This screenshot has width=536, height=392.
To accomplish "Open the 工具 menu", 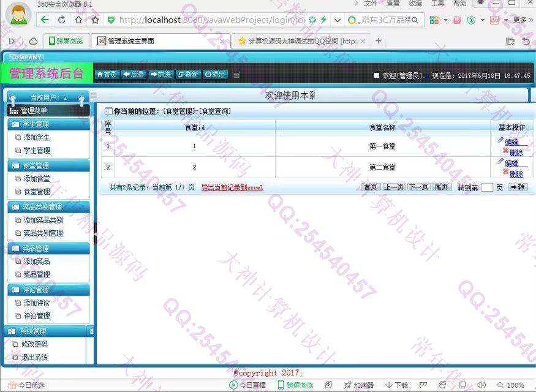I will click(x=437, y=4).
